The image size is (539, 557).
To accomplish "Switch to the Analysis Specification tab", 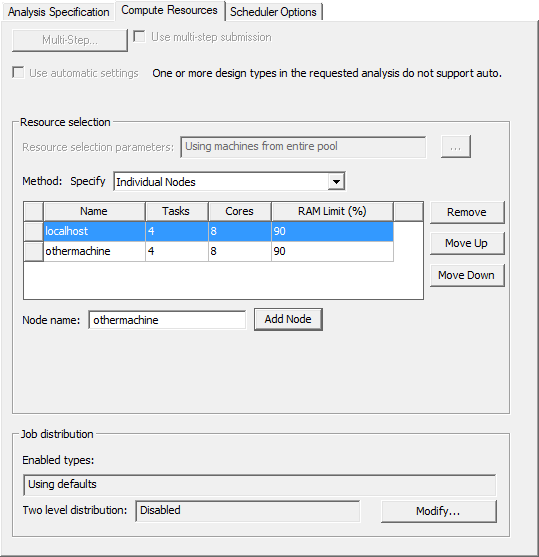I will (x=58, y=12).
